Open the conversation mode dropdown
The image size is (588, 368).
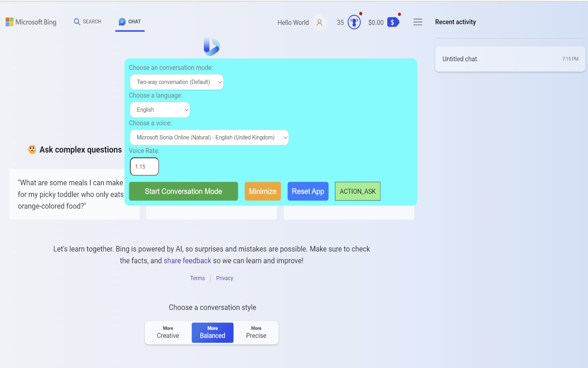(x=176, y=82)
